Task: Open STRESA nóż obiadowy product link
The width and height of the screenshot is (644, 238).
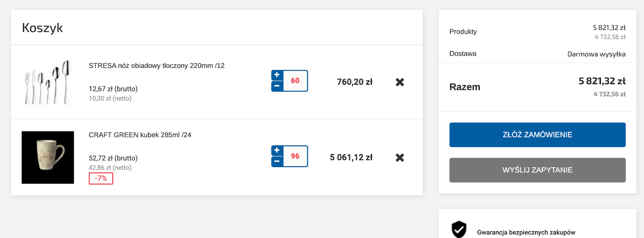Action: 157,66
